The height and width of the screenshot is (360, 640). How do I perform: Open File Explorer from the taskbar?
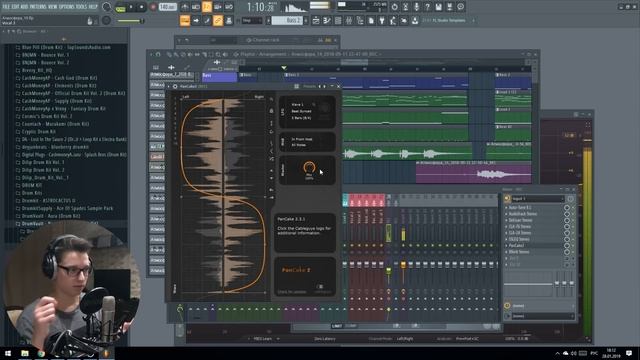25,353
